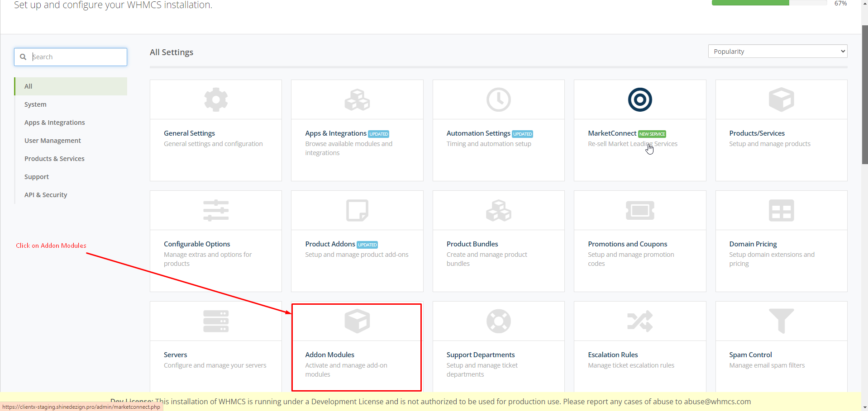This screenshot has width=868, height=411.
Task: Click the Servers stack icon
Action: tap(216, 321)
